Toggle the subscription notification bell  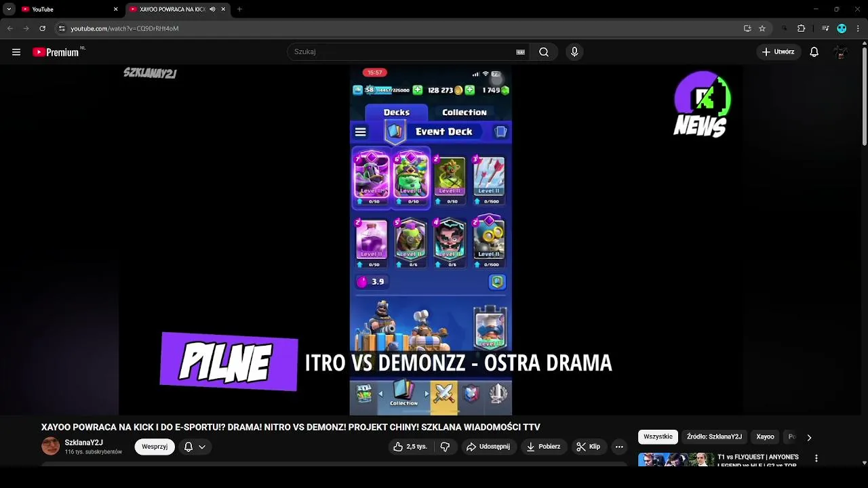189,447
